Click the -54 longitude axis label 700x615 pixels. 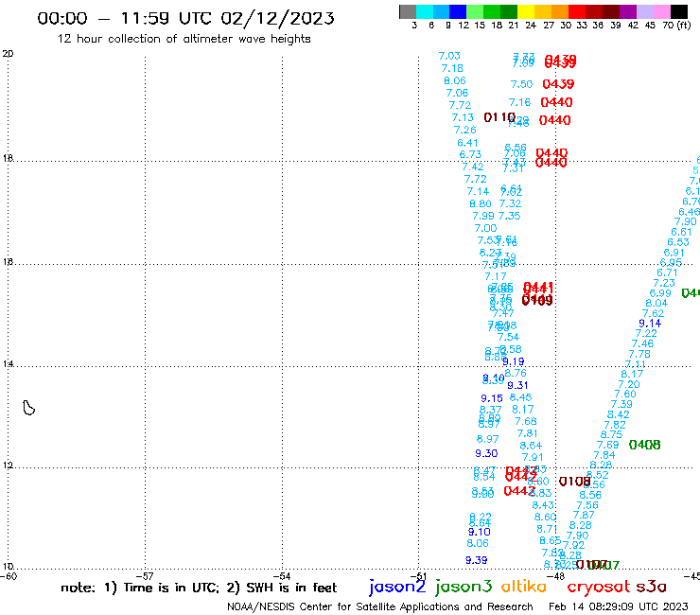(x=282, y=576)
